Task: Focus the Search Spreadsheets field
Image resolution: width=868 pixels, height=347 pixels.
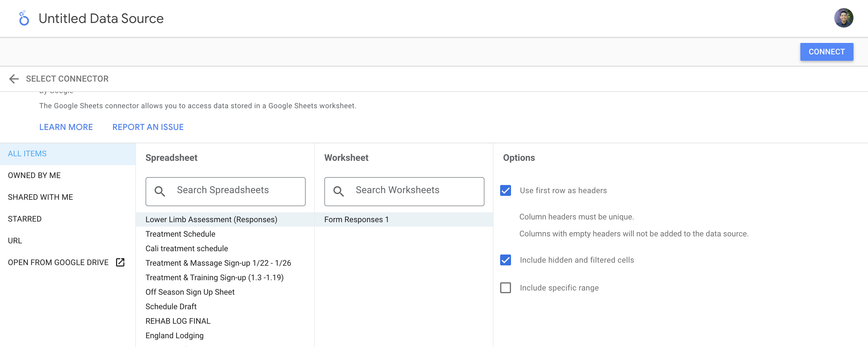Action: (225, 191)
